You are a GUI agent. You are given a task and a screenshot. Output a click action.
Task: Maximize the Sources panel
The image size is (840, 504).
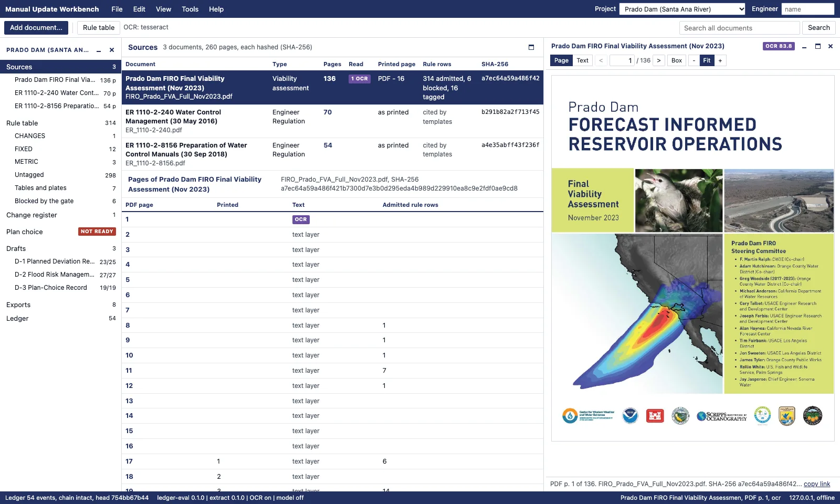[531, 47]
